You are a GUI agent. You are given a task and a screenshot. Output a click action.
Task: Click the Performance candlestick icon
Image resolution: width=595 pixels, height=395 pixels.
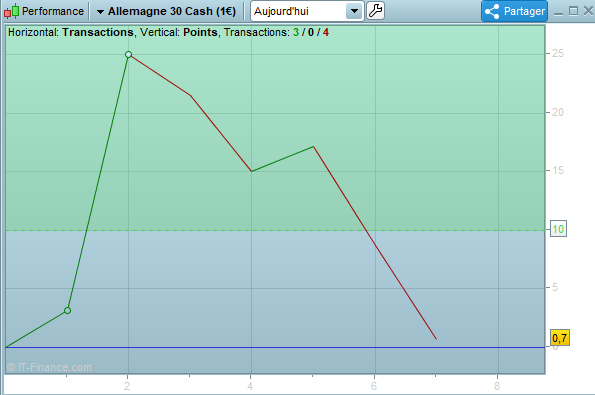pyautogui.click(x=11, y=11)
